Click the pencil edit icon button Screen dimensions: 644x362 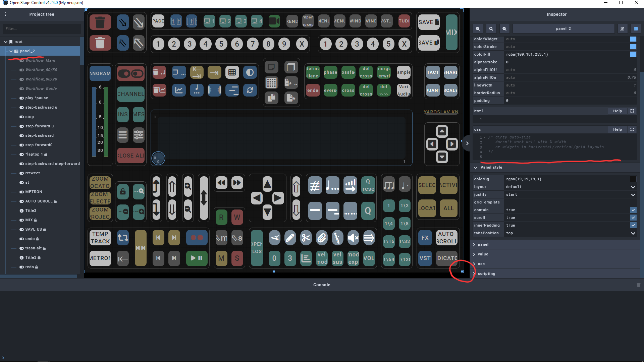290,238
